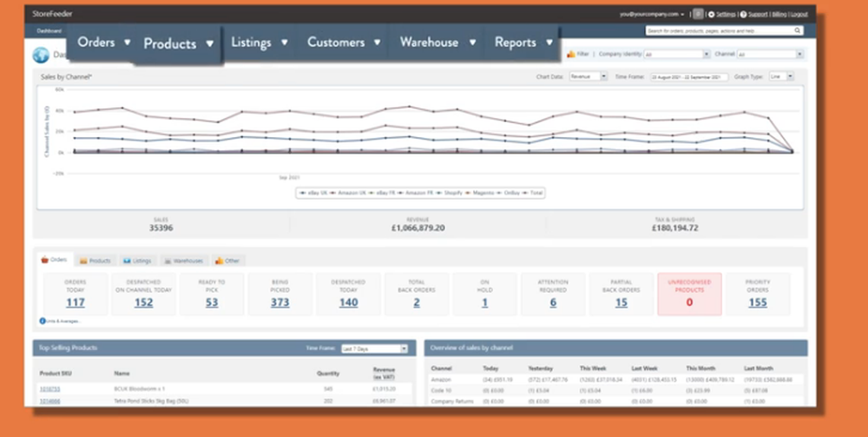Click the Settings gear icon
868x437 pixels.
712,15
